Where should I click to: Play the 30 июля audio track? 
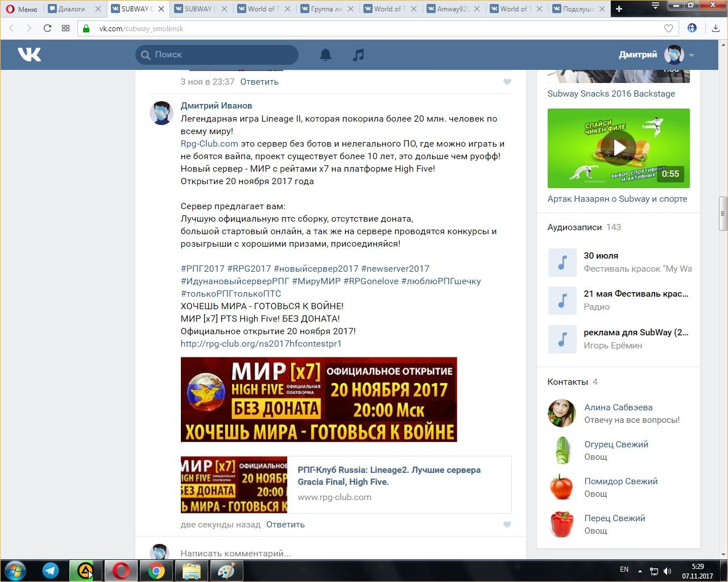coord(562,263)
